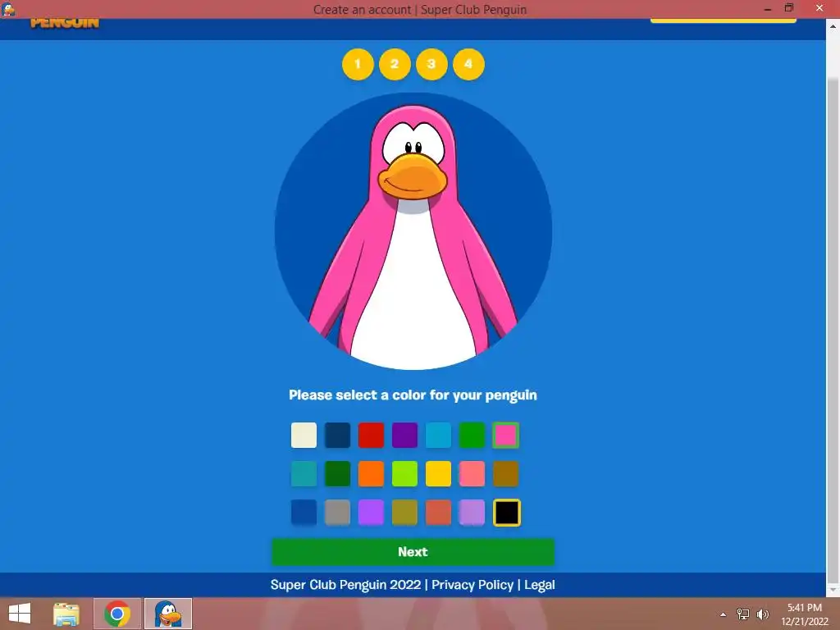Go to step 1 circle

click(358, 64)
